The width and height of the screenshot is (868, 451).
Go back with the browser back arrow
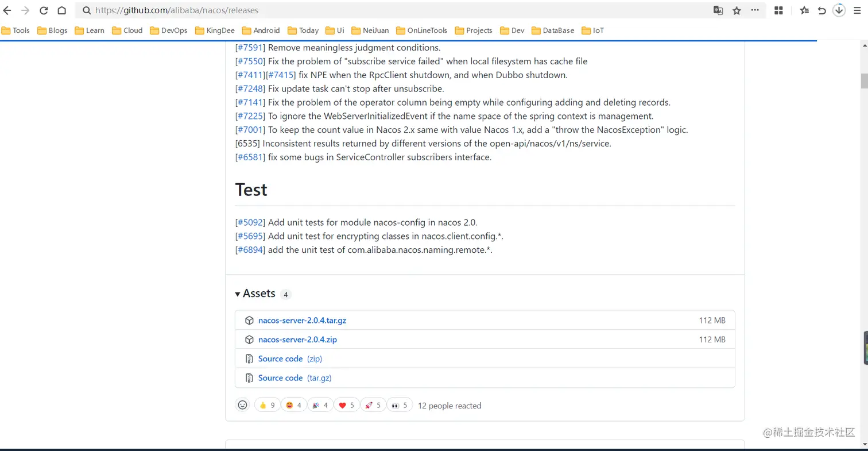point(7,10)
